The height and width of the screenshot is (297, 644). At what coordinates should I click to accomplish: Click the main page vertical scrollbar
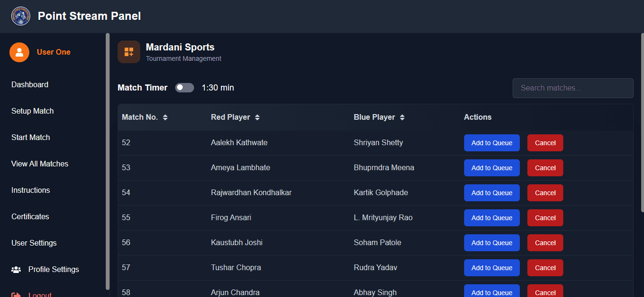[642, 123]
